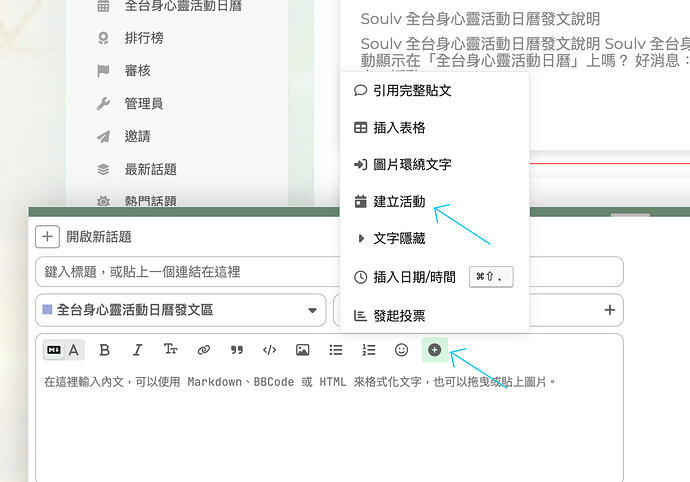
Task: Open the emoji picker
Action: point(401,350)
